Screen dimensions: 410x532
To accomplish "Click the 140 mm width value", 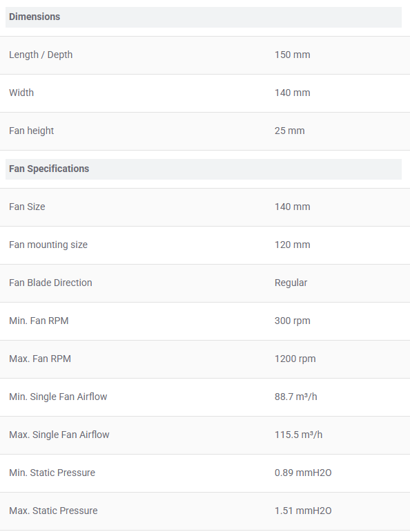I will pos(292,93).
